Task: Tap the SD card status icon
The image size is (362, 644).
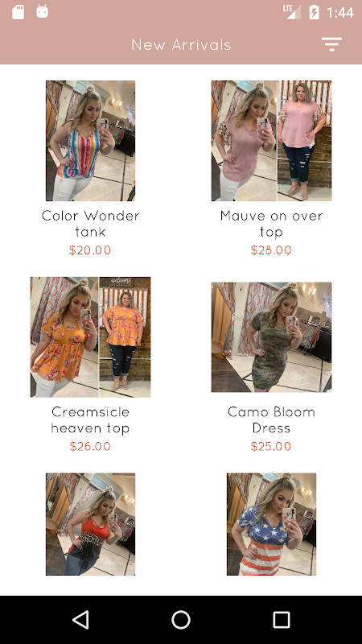Action: pyautogui.click(x=18, y=12)
